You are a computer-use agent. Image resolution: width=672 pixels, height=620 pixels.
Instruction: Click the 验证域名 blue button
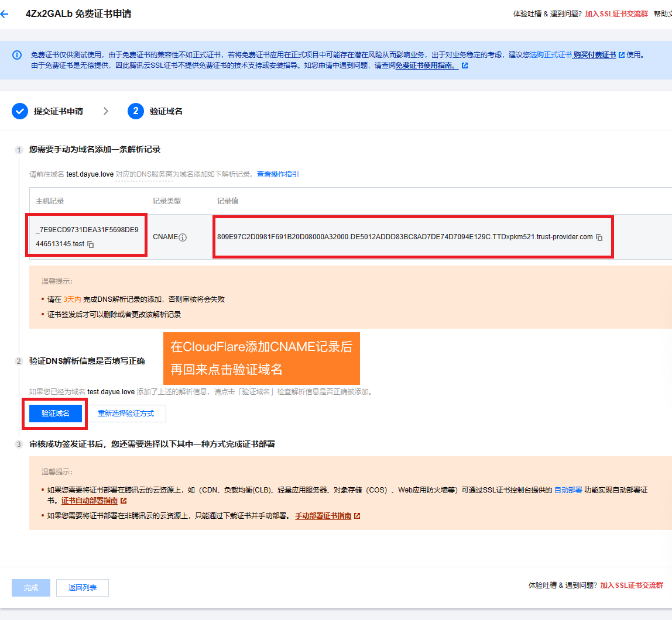(56, 414)
